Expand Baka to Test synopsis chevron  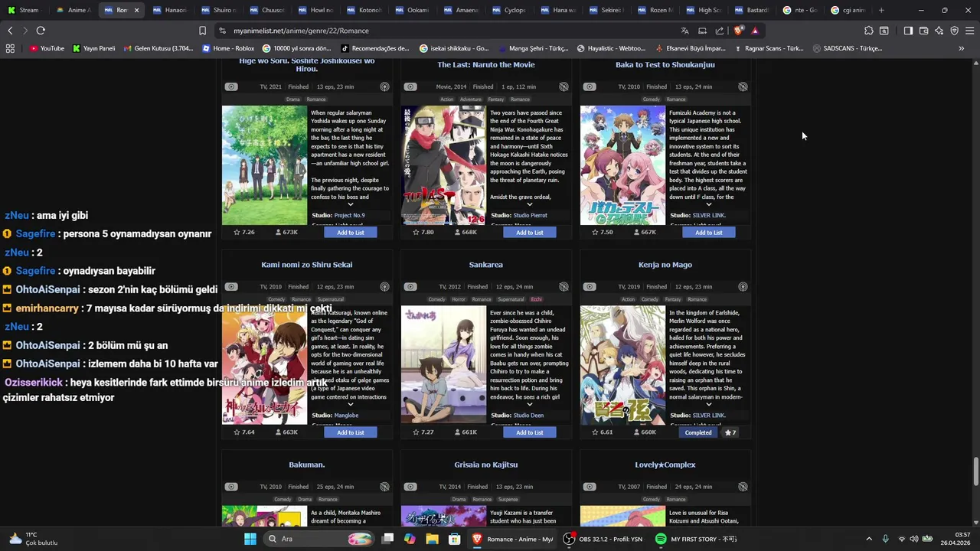point(708,204)
